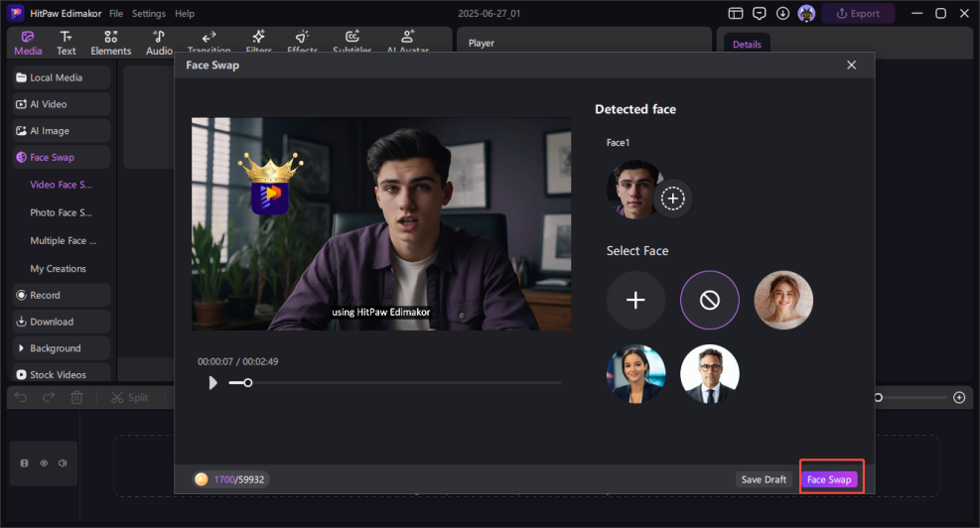980x528 pixels.
Task: Open Download in sidebar
Action: (62, 322)
